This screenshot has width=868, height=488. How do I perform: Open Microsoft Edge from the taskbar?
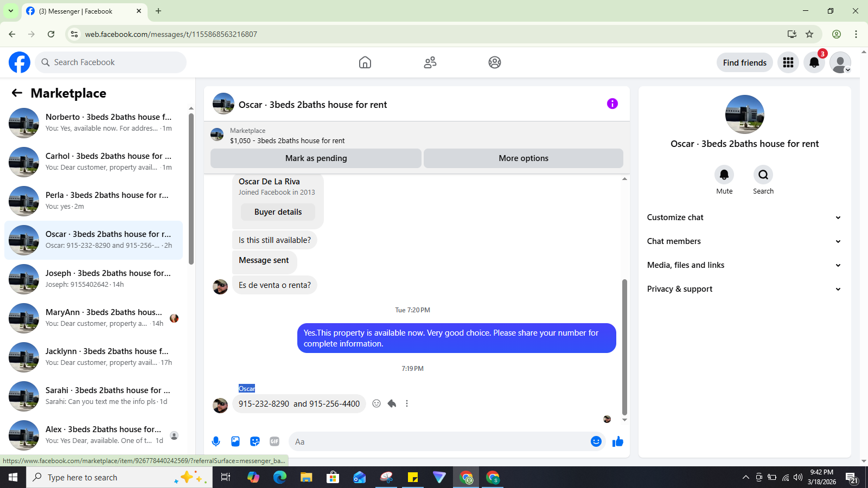(x=280, y=477)
